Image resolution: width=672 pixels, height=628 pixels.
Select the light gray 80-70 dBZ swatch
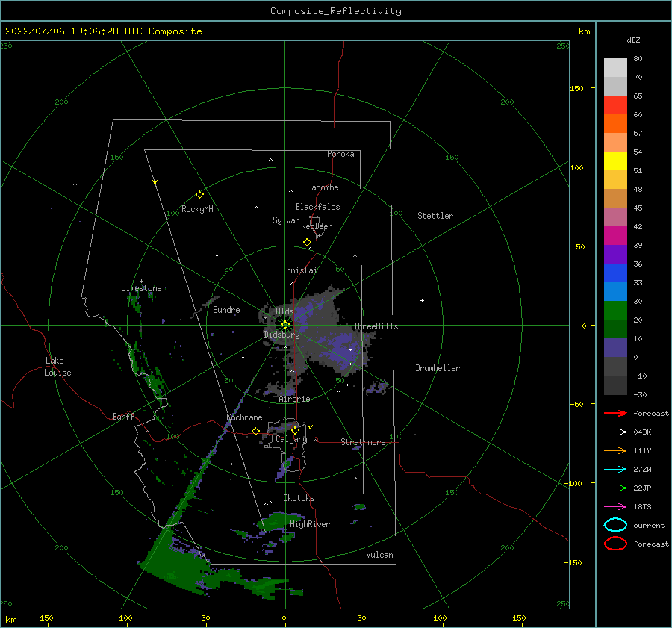point(615,68)
